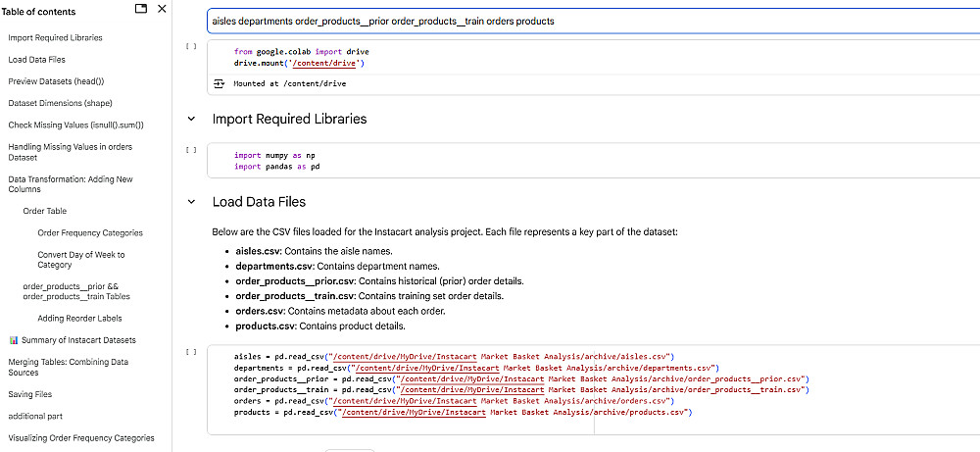Screen dimensions: 980x452
Task: Run the read_csv data loading cell
Action: 191,350
